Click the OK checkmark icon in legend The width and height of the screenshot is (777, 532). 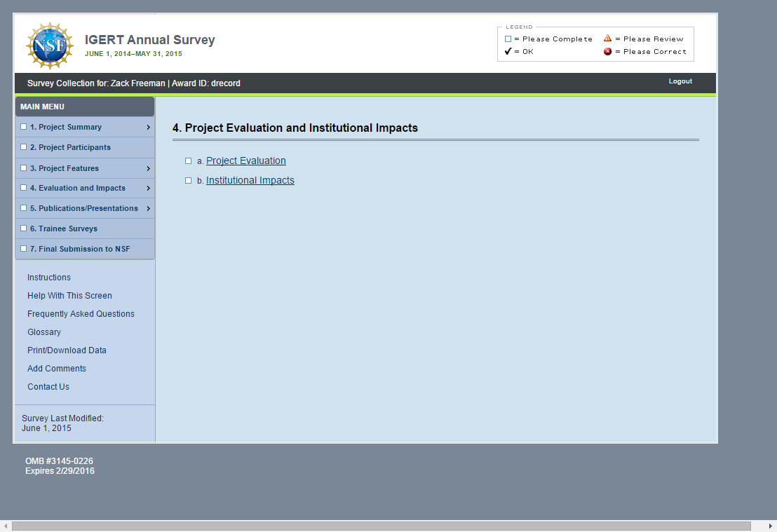click(508, 51)
